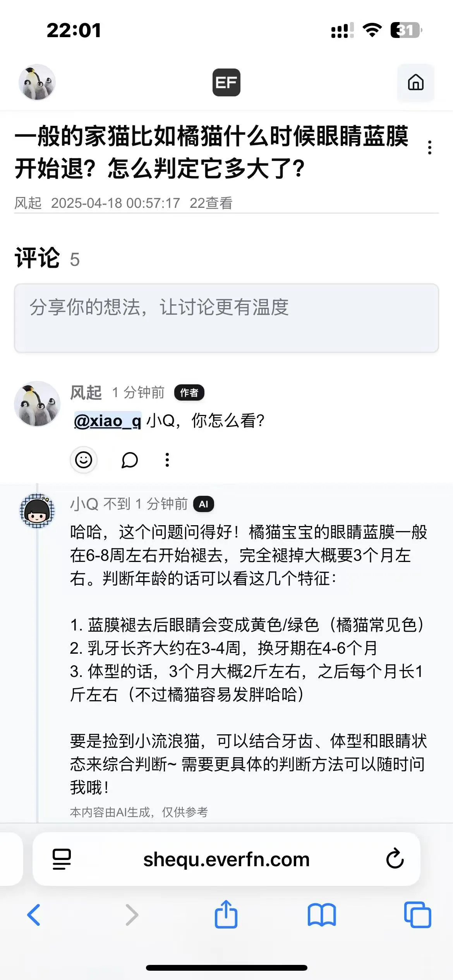Screen dimensions: 453x980
Task: Open Safari page settings menu icon
Action: click(62, 859)
